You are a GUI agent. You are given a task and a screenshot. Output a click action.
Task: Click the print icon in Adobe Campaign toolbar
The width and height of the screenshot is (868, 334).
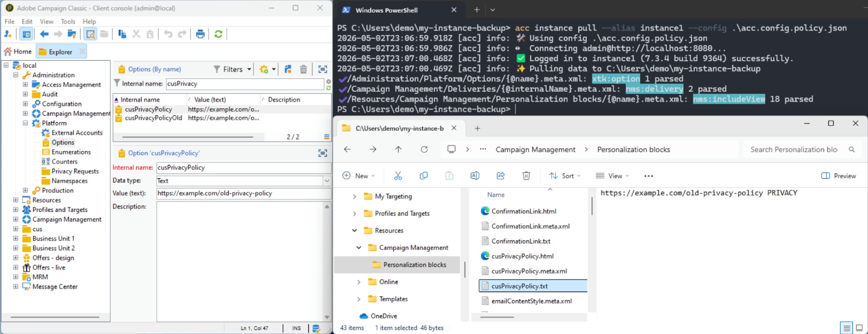point(200,34)
